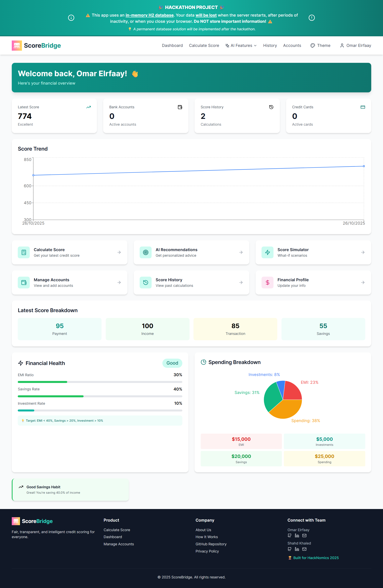
Task: Click the info icon in warning banner
Action: pyautogui.click(x=71, y=18)
